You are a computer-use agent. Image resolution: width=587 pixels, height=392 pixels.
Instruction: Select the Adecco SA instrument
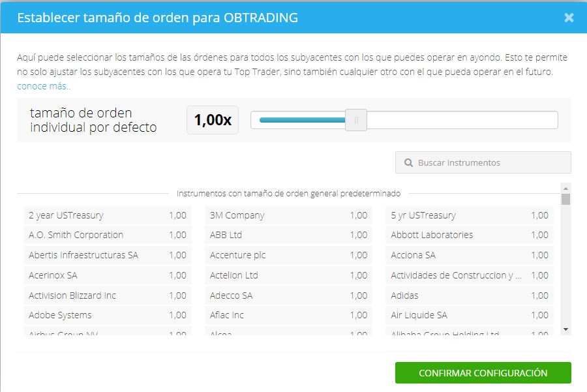[x=288, y=295]
